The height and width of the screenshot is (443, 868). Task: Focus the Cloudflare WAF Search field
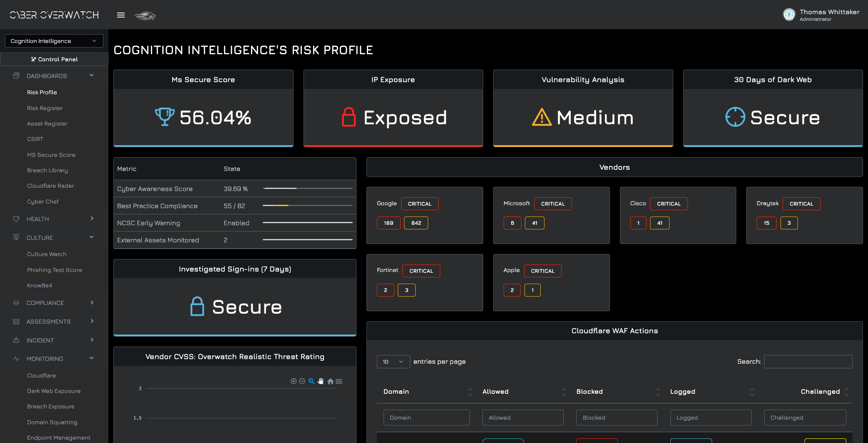click(808, 362)
